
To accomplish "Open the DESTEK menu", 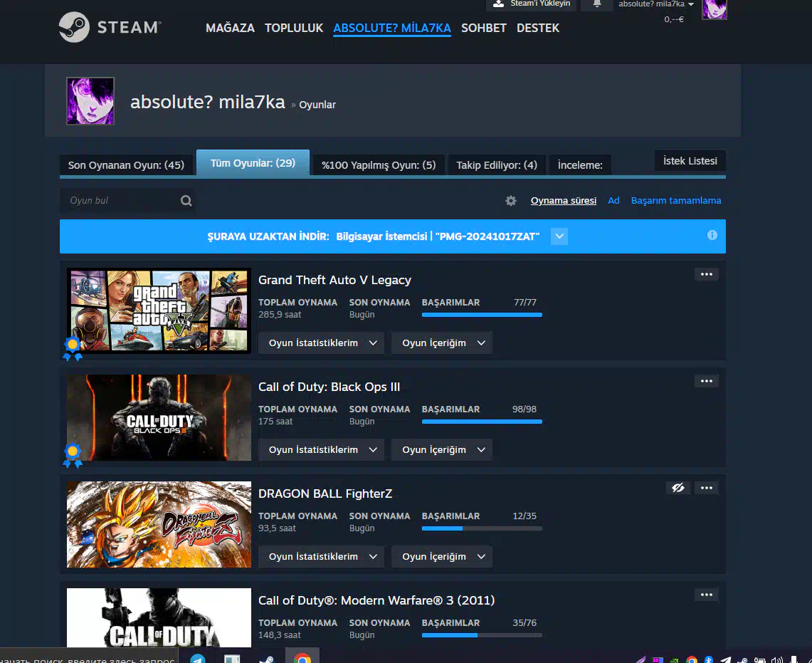I will 538,28.
